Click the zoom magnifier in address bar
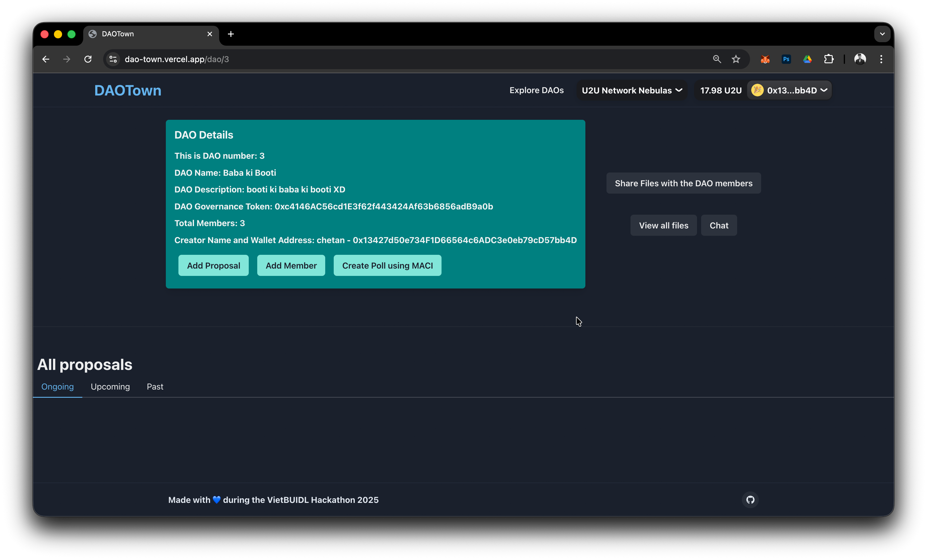 [x=717, y=59]
